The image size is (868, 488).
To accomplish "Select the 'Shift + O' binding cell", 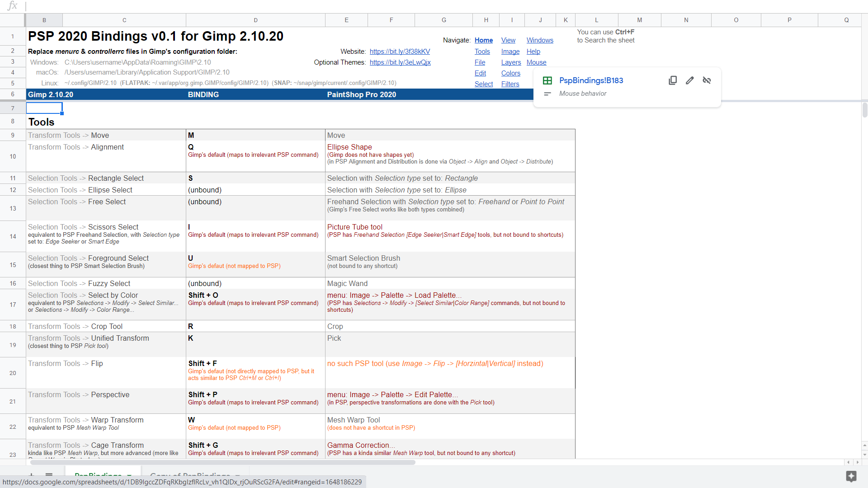I will point(256,305).
